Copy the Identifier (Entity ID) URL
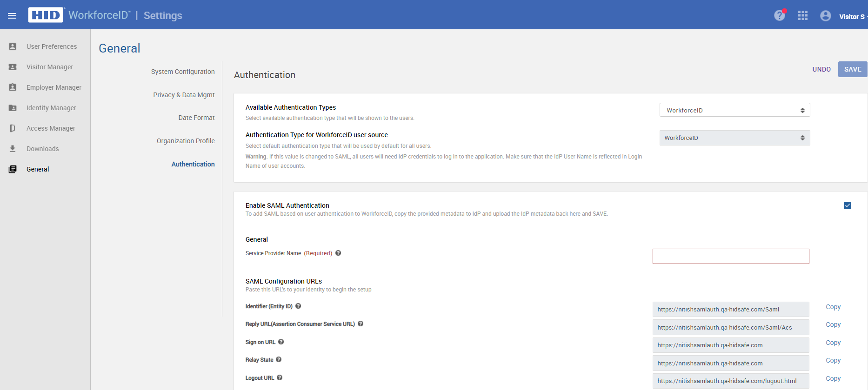Viewport: 868px width, 390px height. (833, 307)
